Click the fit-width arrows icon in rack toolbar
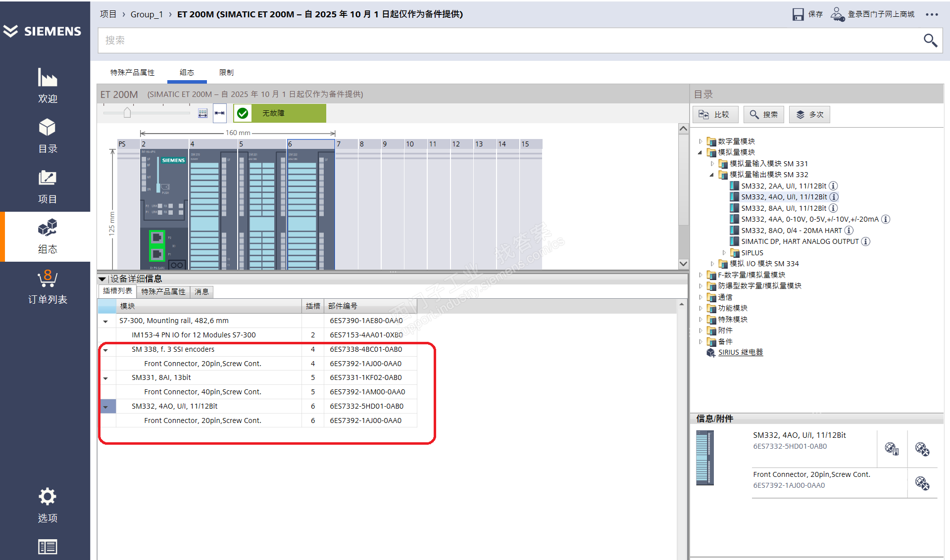Screen dimensions: 950x560 point(220,113)
